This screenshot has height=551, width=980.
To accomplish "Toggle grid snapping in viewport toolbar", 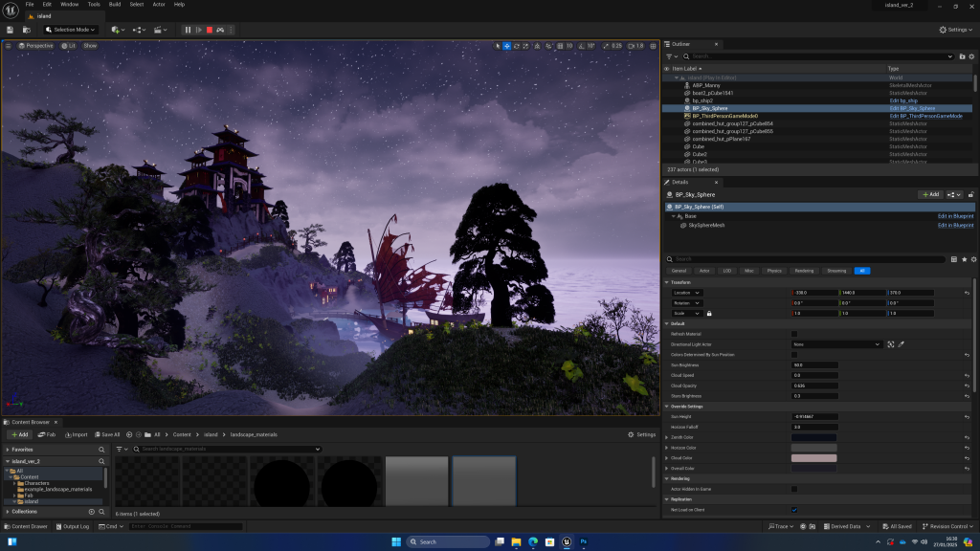I will (560, 46).
